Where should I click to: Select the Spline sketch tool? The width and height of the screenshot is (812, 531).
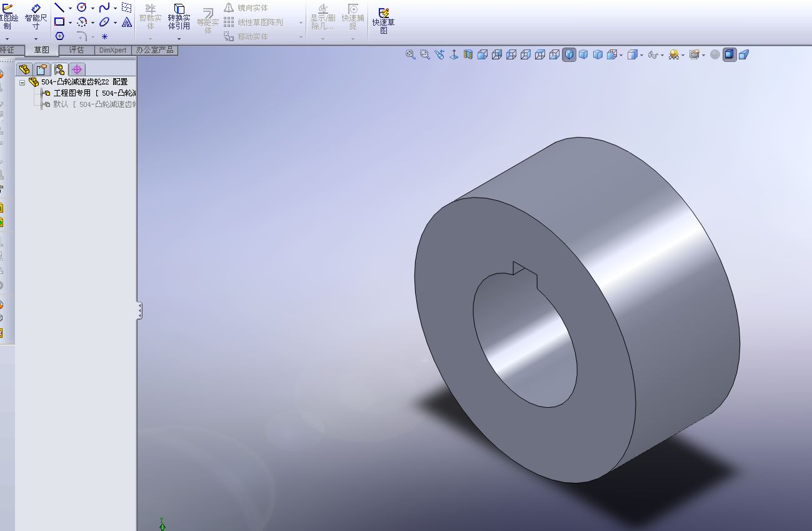pos(104,8)
